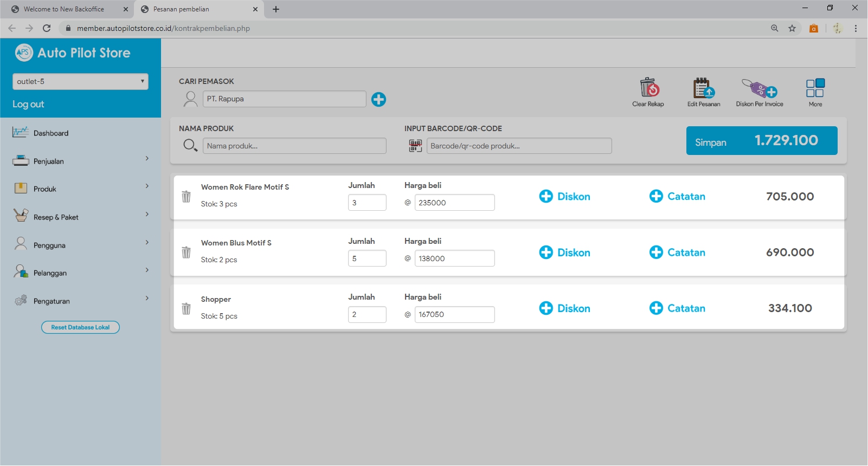Switch to Welcome to New Backoffice tab

[64, 9]
